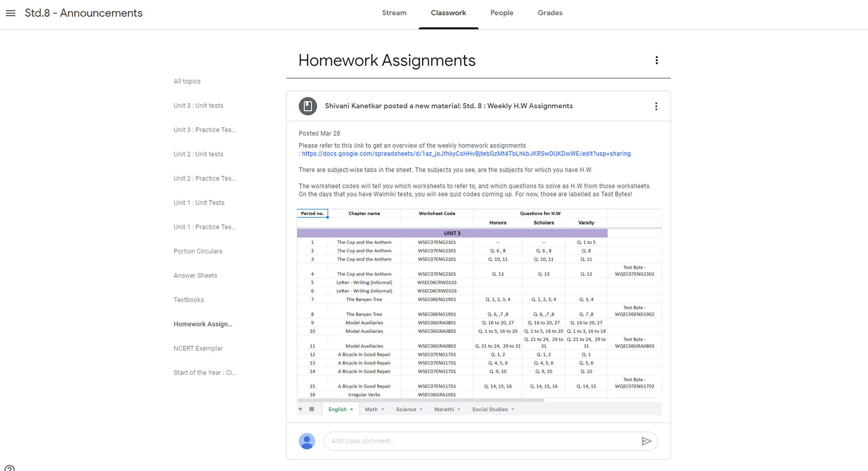868x471 pixels.
Task: Click the user avatar beside comment box
Action: (307, 441)
